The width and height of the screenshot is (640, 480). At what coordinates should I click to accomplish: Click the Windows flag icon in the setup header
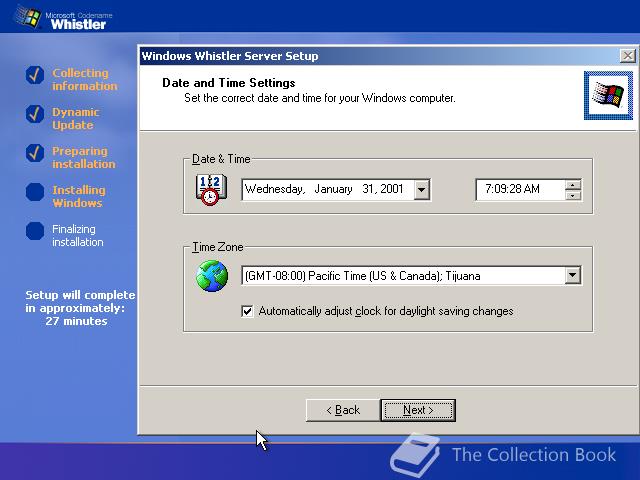coord(608,96)
